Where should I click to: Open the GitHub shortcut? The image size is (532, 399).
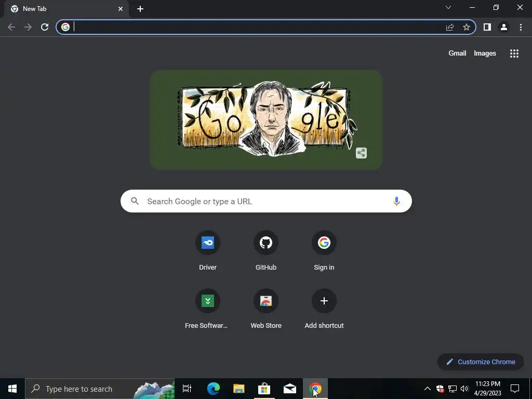tap(266, 251)
